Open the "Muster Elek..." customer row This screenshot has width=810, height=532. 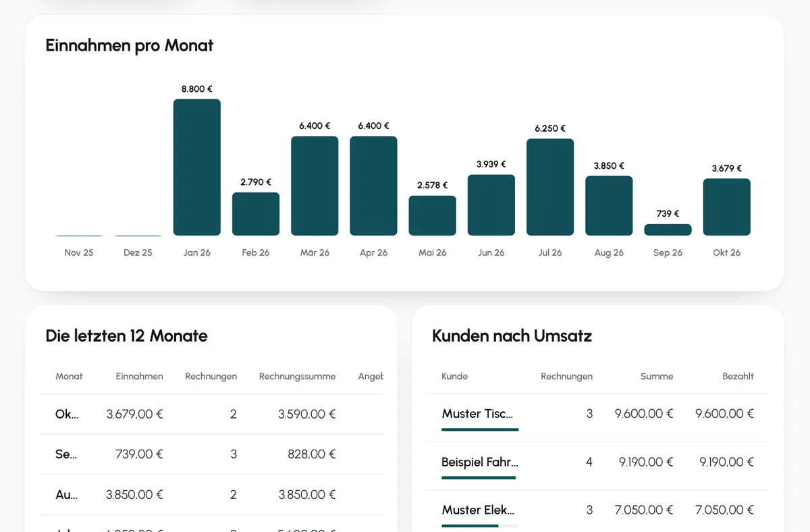(597, 511)
